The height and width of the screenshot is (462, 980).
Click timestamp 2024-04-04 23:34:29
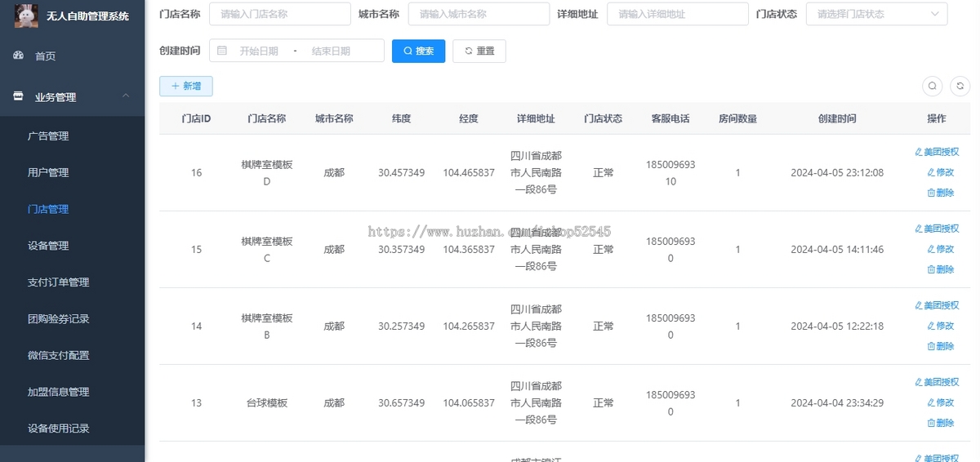click(837, 403)
